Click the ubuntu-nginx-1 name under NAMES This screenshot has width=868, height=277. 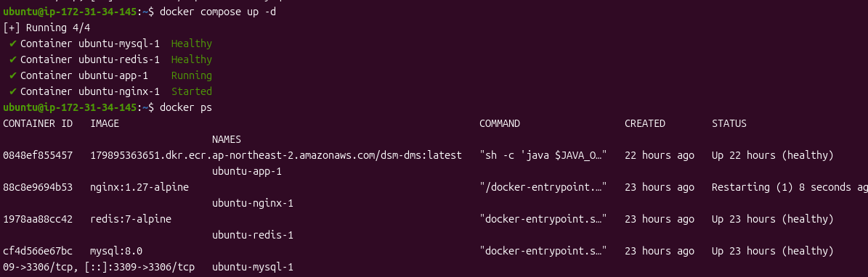(x=253, y=204)
